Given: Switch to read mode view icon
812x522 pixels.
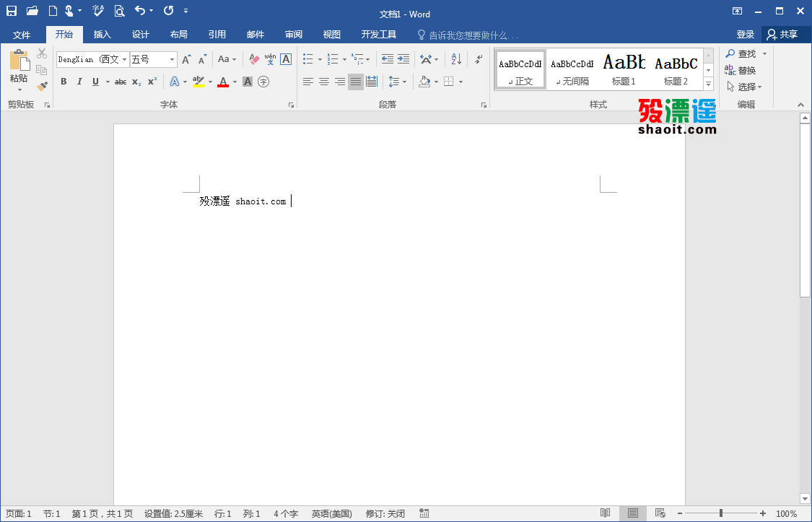Looking at the screenshot, I should (x=605, y=513).
